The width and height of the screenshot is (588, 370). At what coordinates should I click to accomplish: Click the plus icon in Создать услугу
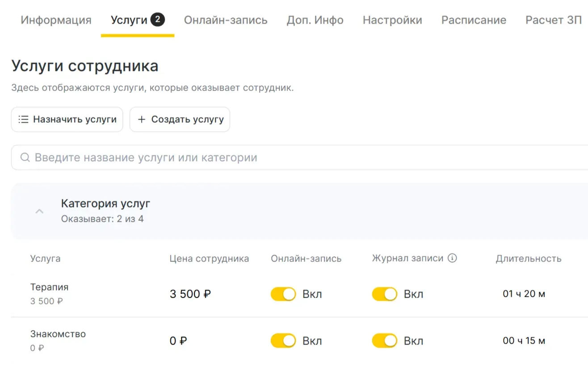(142, 120)
